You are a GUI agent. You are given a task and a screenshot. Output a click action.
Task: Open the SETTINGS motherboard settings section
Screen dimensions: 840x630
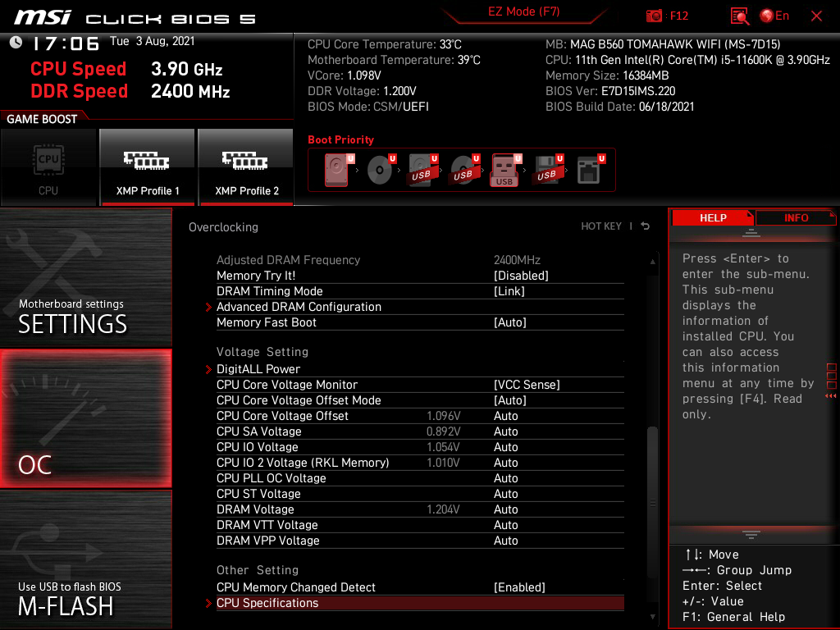point(85,277)
